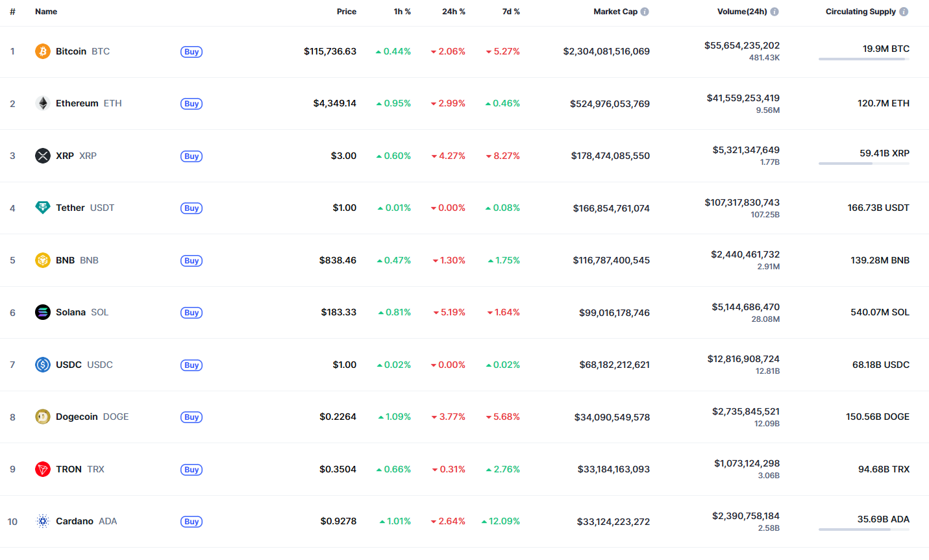
Task: Hit the Solana Buy button
Action: pyautogui.click(x=192, y=313)
